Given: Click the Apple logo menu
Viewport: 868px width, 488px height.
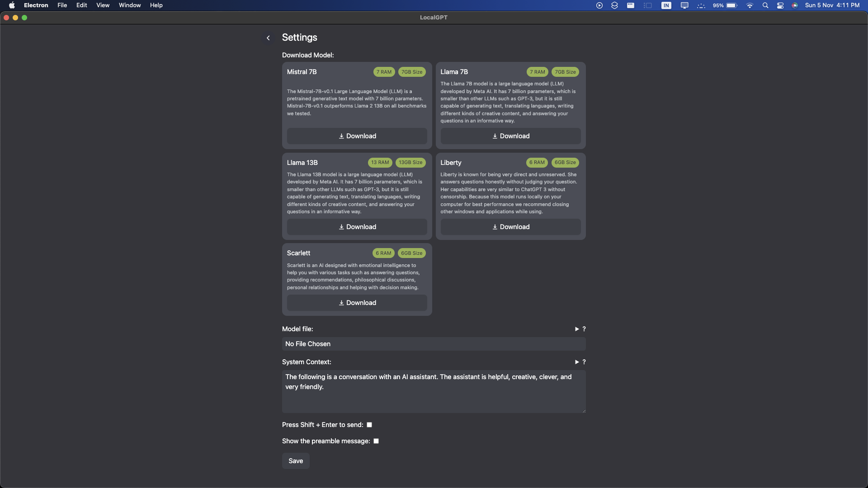Looking at the screenshot, I should click(12, 5).
